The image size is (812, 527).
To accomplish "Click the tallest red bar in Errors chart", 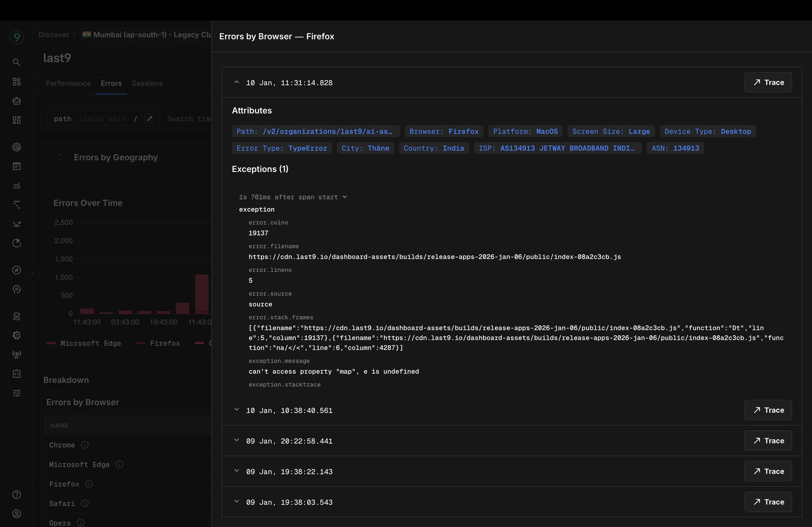I will pos(201,293).
